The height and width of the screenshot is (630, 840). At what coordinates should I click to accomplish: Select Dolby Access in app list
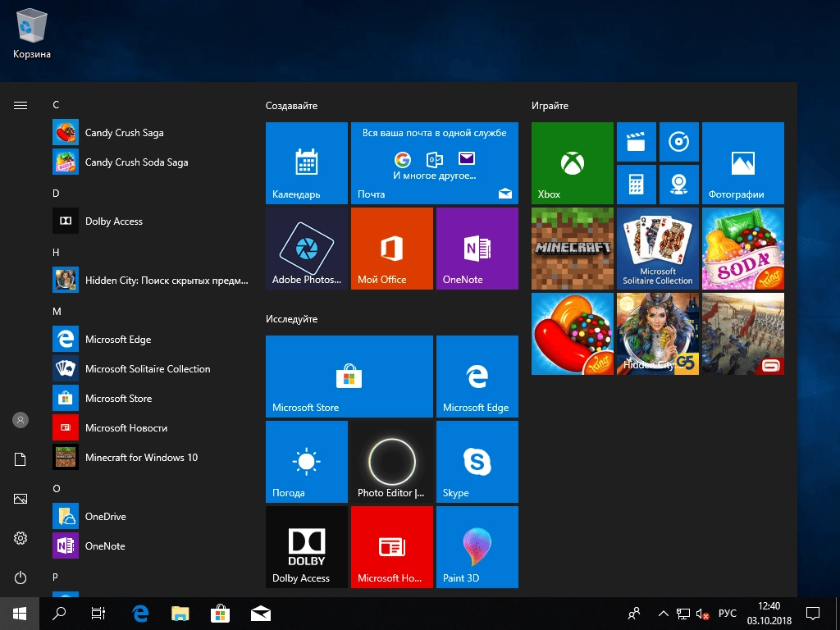151,221
